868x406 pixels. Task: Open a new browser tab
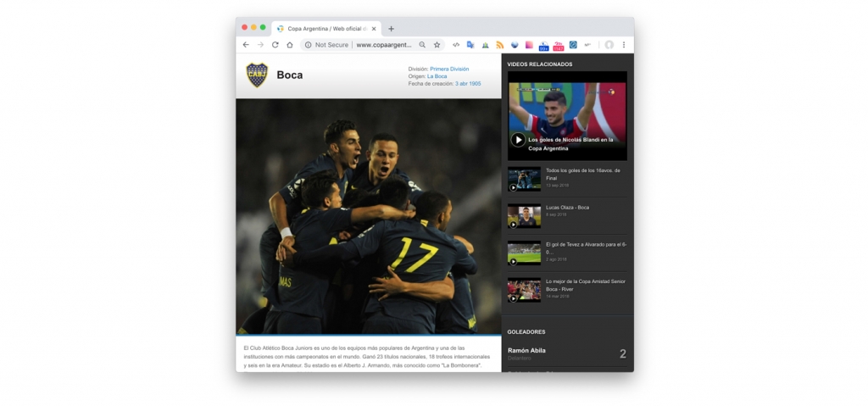(391, 29)
